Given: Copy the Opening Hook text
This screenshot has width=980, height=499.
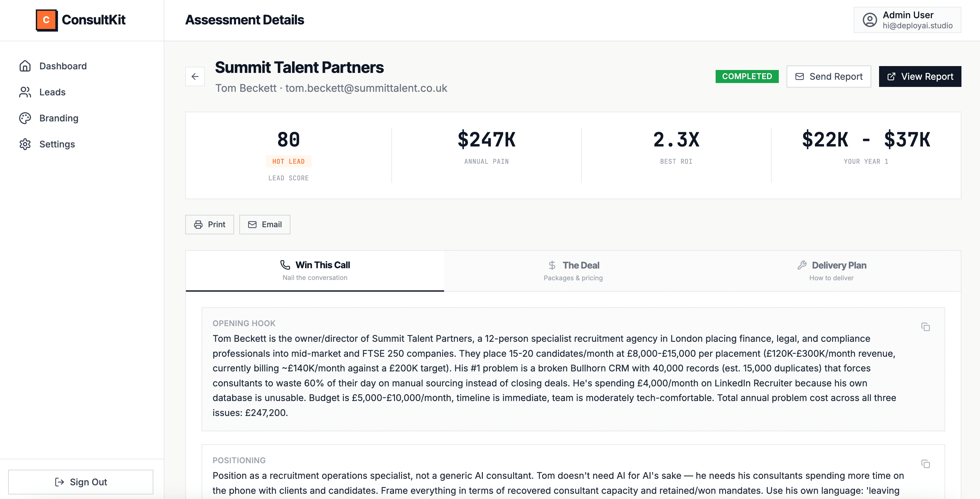Looking at the screenshot, I should (x=926, y=327).
